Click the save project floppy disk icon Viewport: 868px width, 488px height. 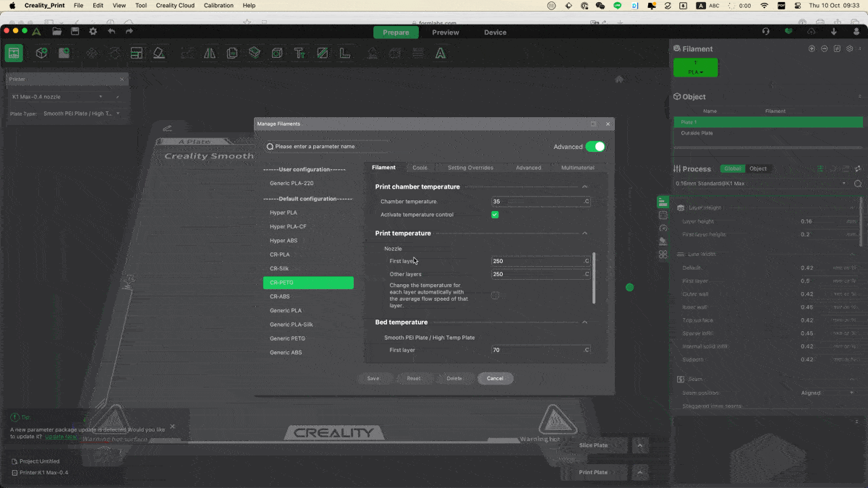pos(75,32)
